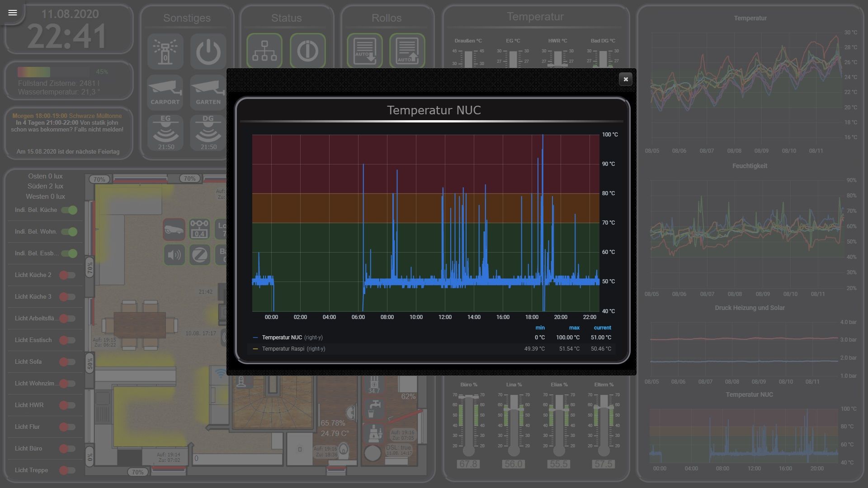Switch on Licht Wohnzimmer

coord(67,384)
